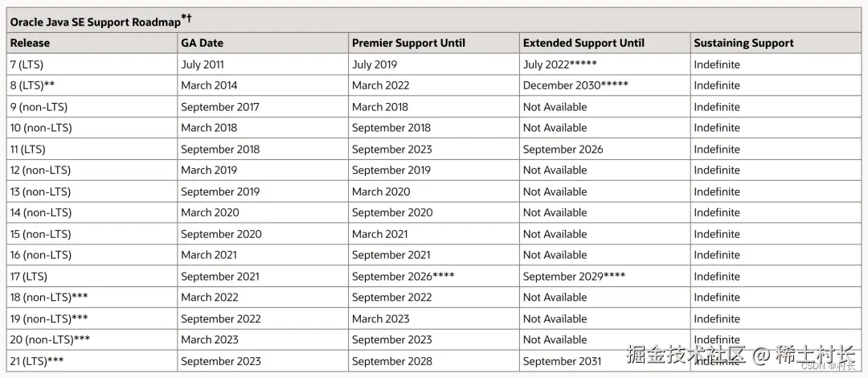Click the GA Date column header

pyautogui.click(x=202, y=43)
